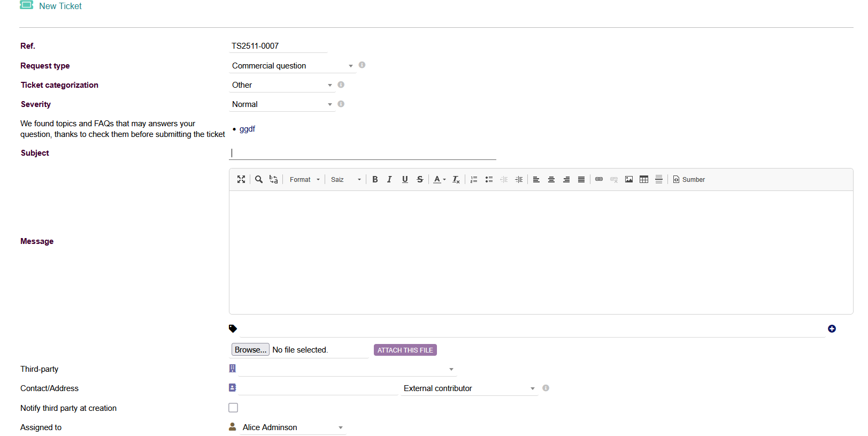Image resolution: width=868 pixels, height=436 pixels.
Task: Insert a numbered list
Action: point(474,180)
